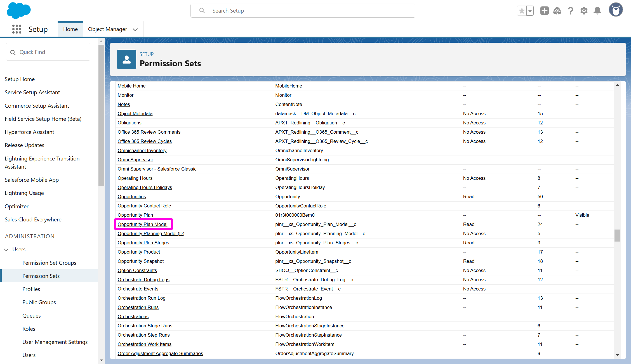The height and width of the screenshot is (364, 631).
Task: Click the favorites star icon
Action: tap(522, 11)
